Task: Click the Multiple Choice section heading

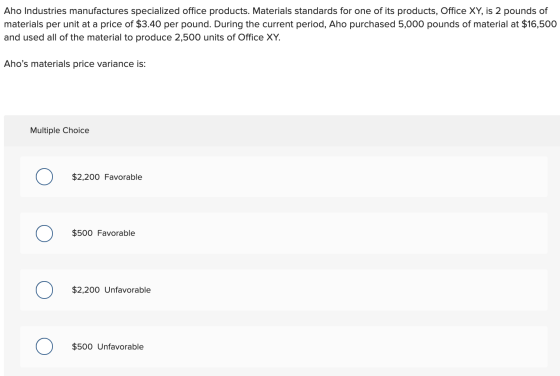Action: click(60, 130)
